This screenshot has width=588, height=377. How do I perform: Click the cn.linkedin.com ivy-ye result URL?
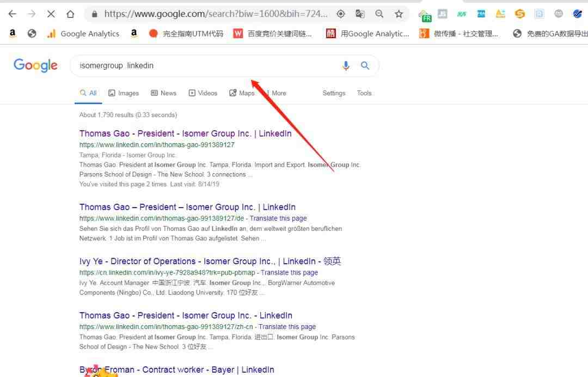point(167,273)
